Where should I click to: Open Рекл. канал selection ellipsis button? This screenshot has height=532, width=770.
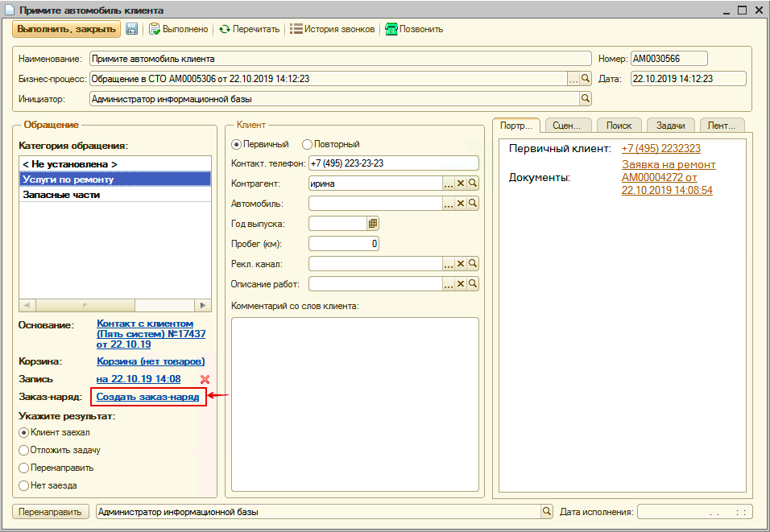(x=449, y=264)
